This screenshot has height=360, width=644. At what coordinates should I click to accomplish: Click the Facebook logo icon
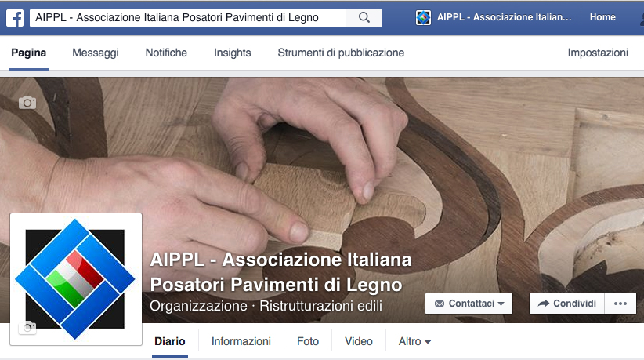15,18
